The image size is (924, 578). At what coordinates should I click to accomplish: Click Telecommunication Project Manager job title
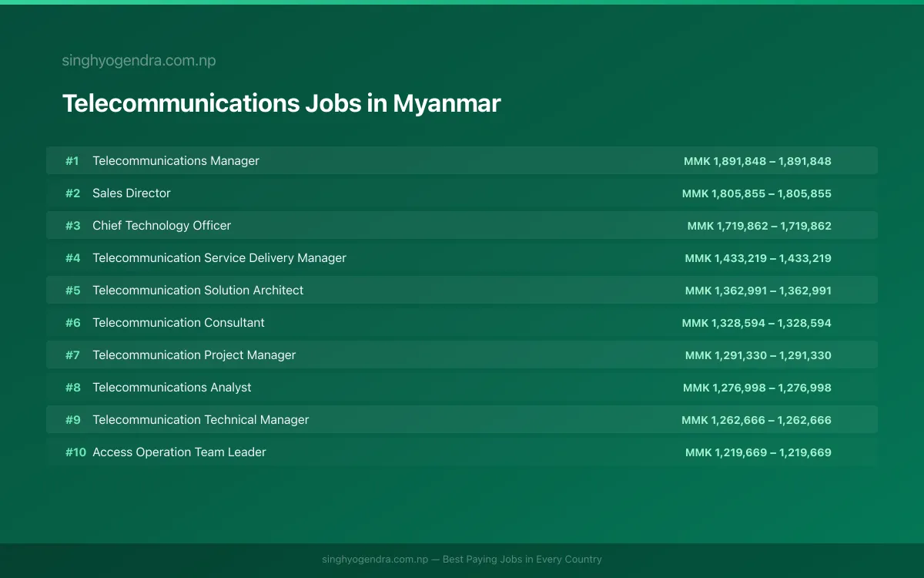coord(194,355)
